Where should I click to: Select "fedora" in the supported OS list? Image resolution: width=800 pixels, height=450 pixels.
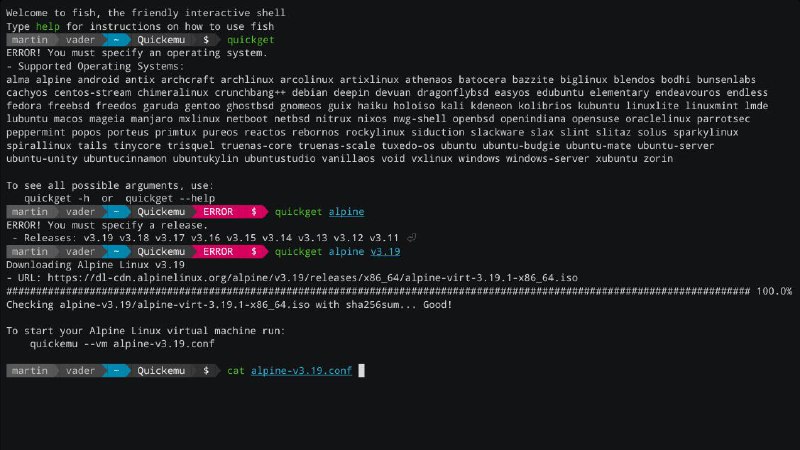[24, 106]
